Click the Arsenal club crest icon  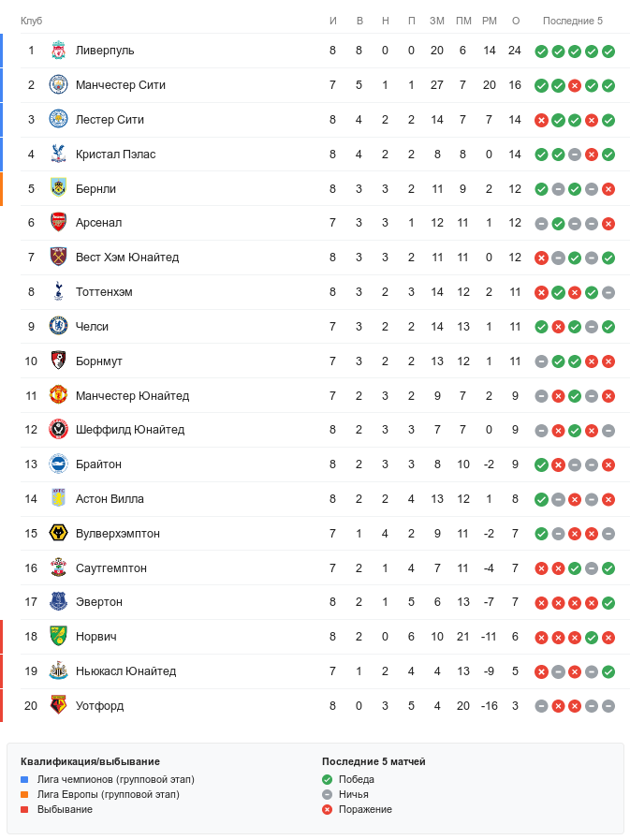pyautogui.click(x=58, y=223)
